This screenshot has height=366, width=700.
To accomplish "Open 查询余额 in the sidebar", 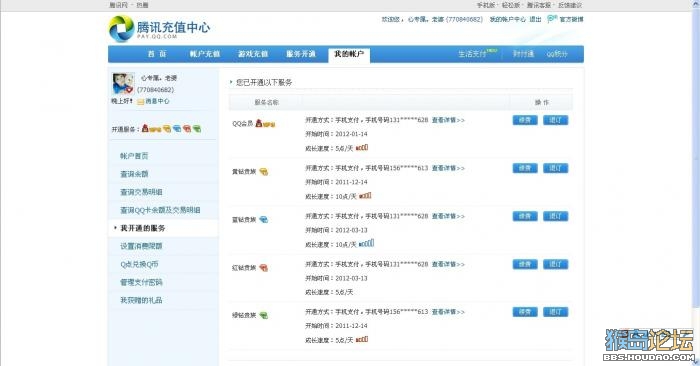I will coord(134,174).
